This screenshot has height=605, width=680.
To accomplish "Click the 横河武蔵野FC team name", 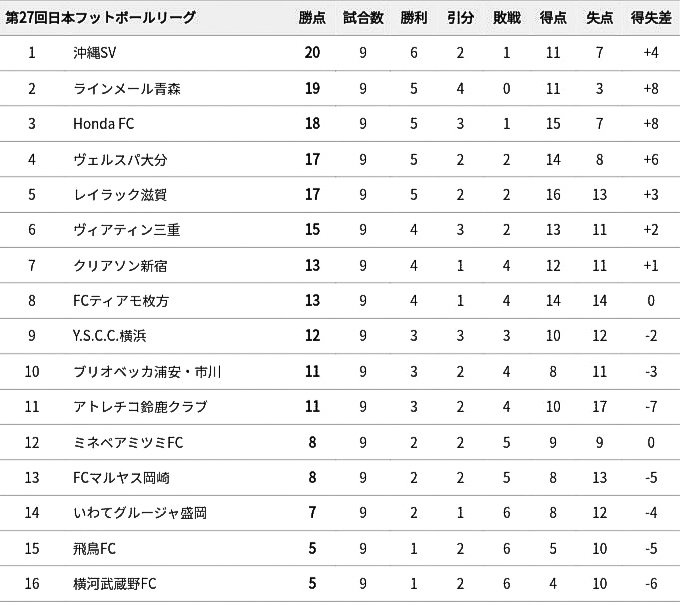I will point(114,584).
